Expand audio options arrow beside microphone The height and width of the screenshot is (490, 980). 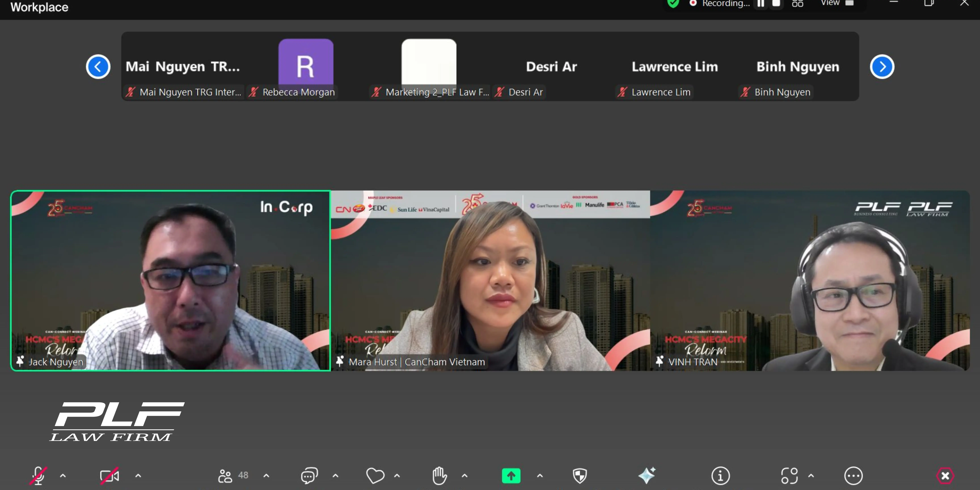coord(63,476)
